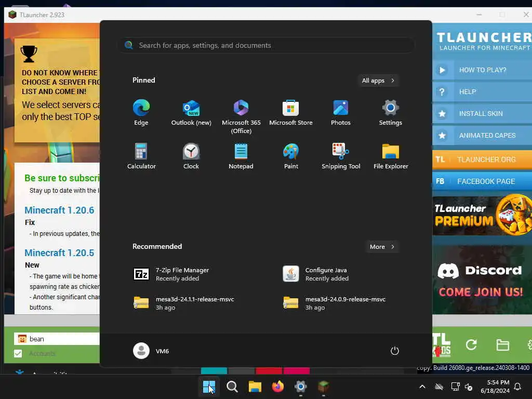
Task: Open Minecraft 1.20.6 news link
Action: 59,210
